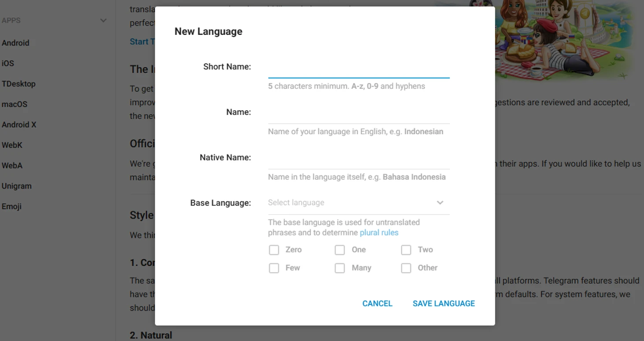The image size is (644, 341).
Task: Click the Save Language button
Action: (444, 303)
